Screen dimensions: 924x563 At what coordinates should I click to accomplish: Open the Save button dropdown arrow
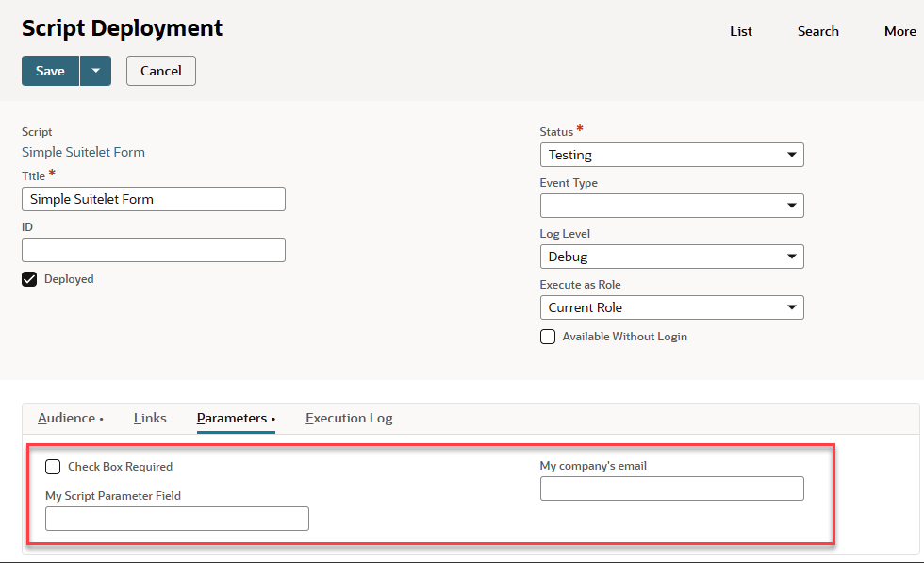click(95, 71)
